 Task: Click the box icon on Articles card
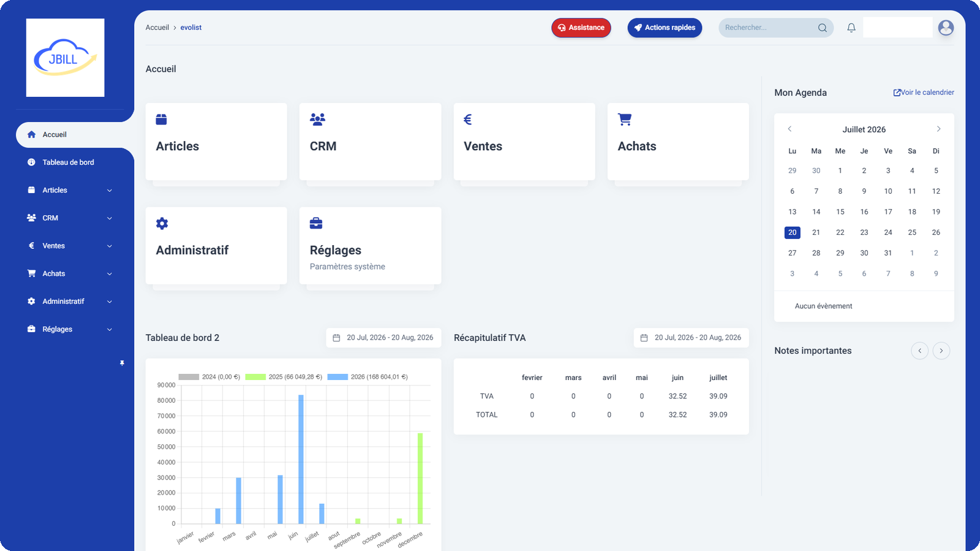click(162, 120)
